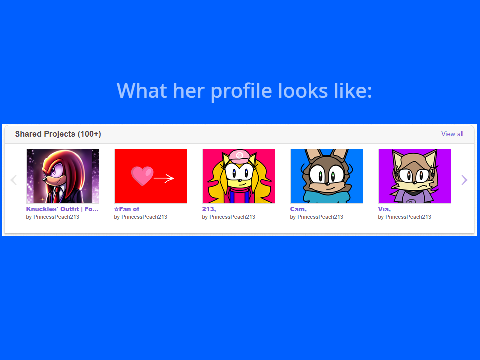This screenshot has height=360, width=480.
Task: Click the 'What her profile looks like:' text
Action: [x=244, y=91]
